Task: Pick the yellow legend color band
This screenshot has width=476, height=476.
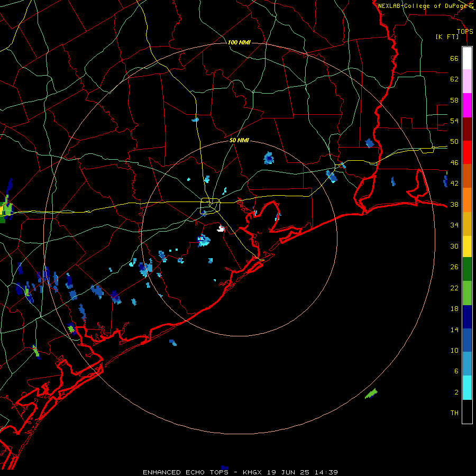Action: (467, 246)
